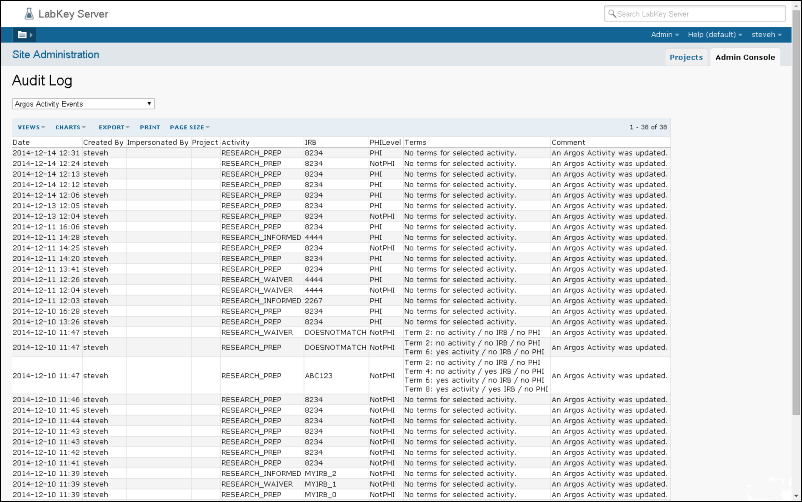Click the search magnifier icon

(611, 14)
